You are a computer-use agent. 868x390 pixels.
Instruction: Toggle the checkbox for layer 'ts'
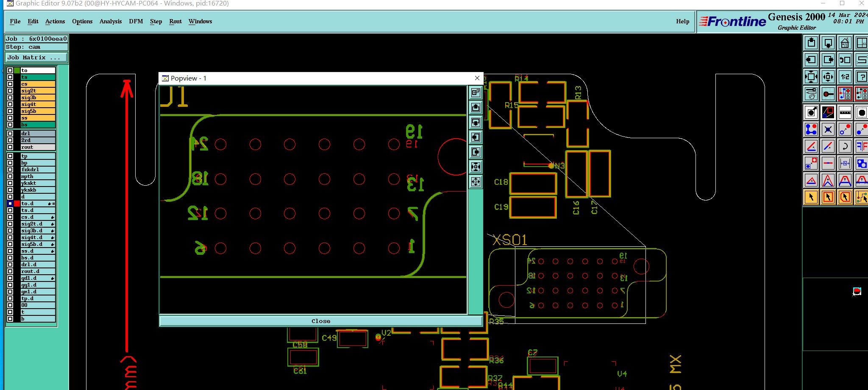point(10,77)
